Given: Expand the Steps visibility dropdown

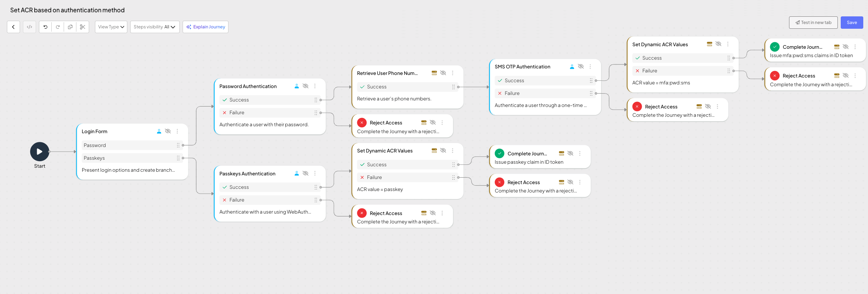Looking at the screenshot, I should [155, 27].
